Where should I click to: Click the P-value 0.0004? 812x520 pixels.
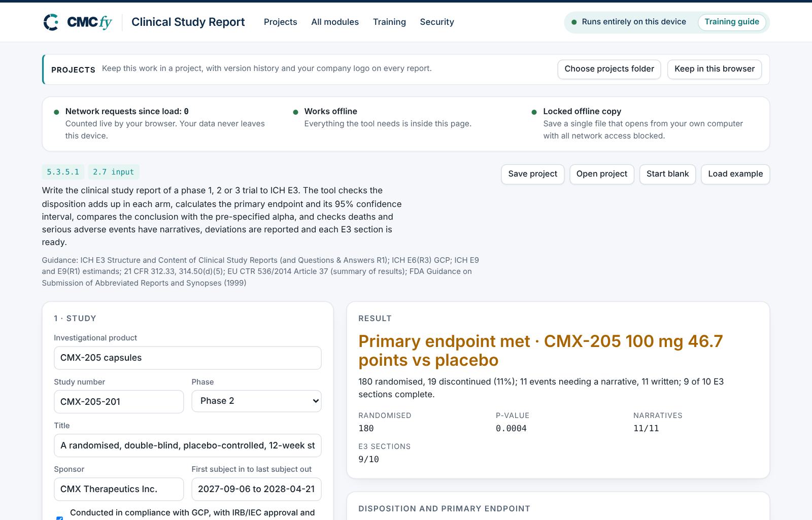(x=511, y=428)
